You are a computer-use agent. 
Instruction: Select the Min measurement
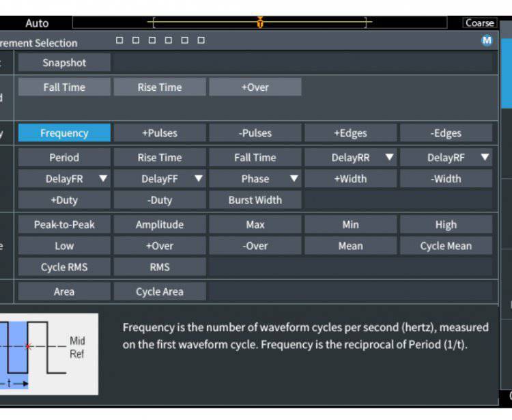tap(351, 225)
